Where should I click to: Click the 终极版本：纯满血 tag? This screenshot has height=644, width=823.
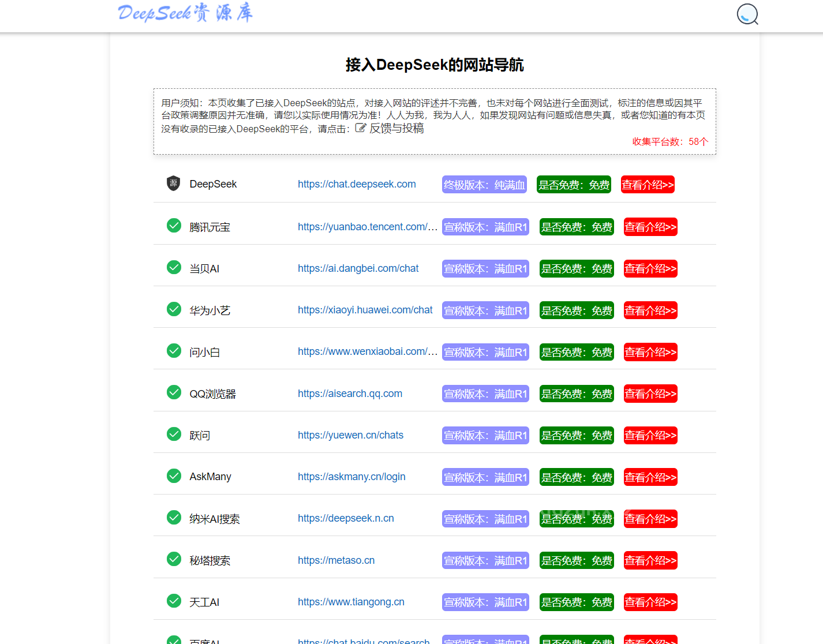pyautogui.click(x=484, y=185)
